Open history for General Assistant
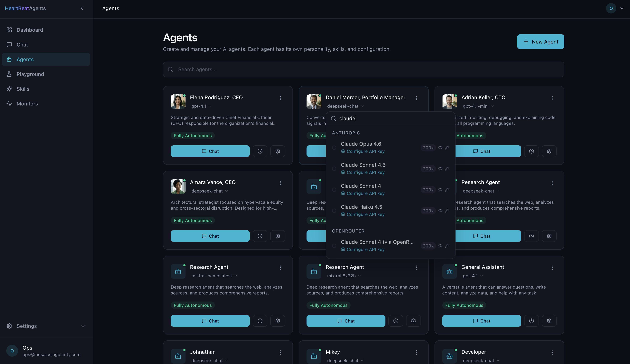 click(532, 321)
